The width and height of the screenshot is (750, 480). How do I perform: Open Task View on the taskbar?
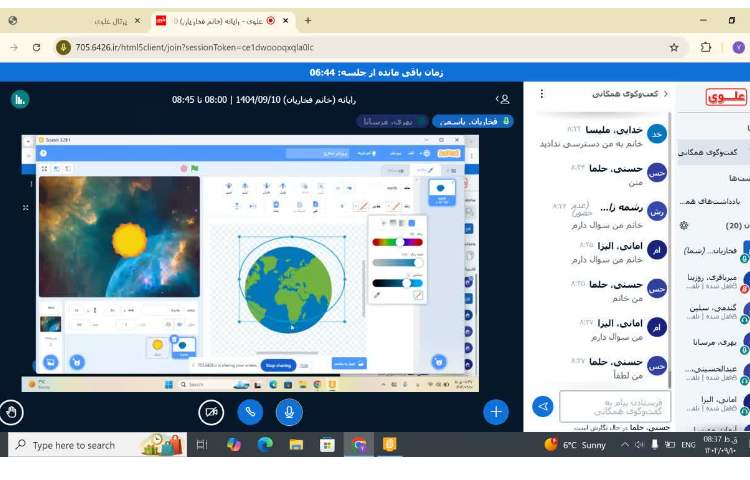(202, 445)
